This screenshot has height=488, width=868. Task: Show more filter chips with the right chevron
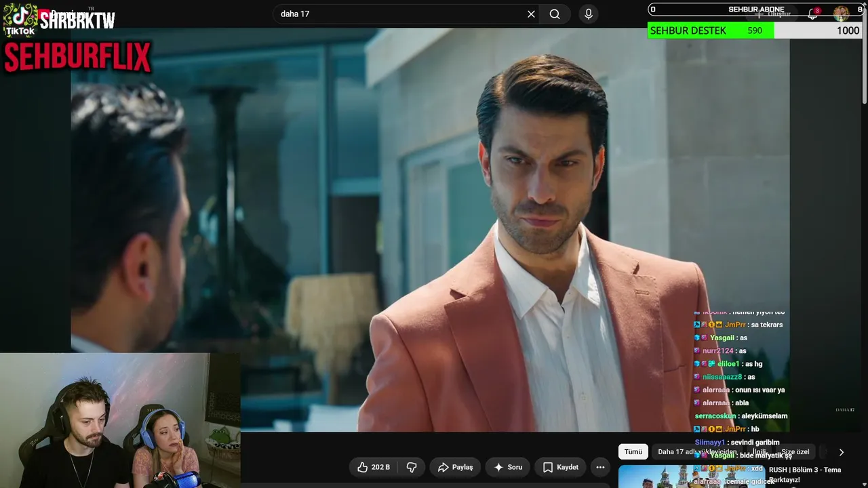[842, 452]
